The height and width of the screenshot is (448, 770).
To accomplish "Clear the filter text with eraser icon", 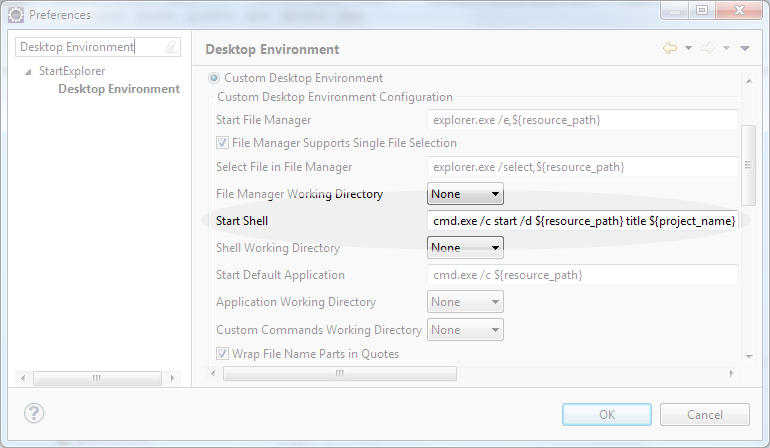I will click(x=171, y=47).
